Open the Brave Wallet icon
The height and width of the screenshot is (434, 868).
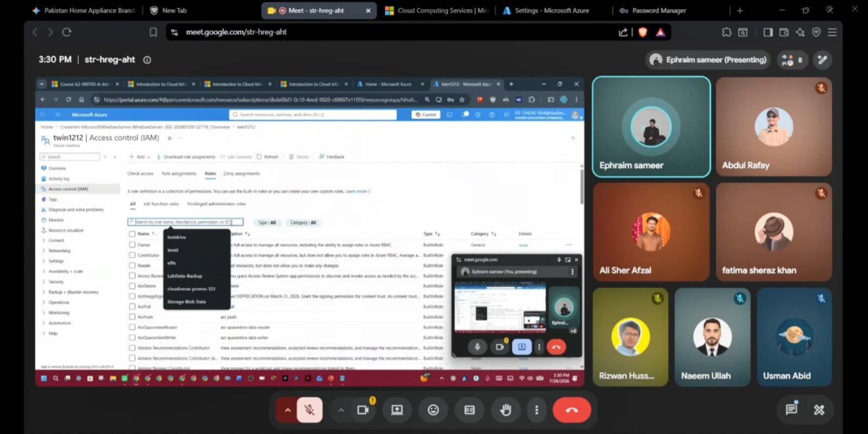[784, 32]
